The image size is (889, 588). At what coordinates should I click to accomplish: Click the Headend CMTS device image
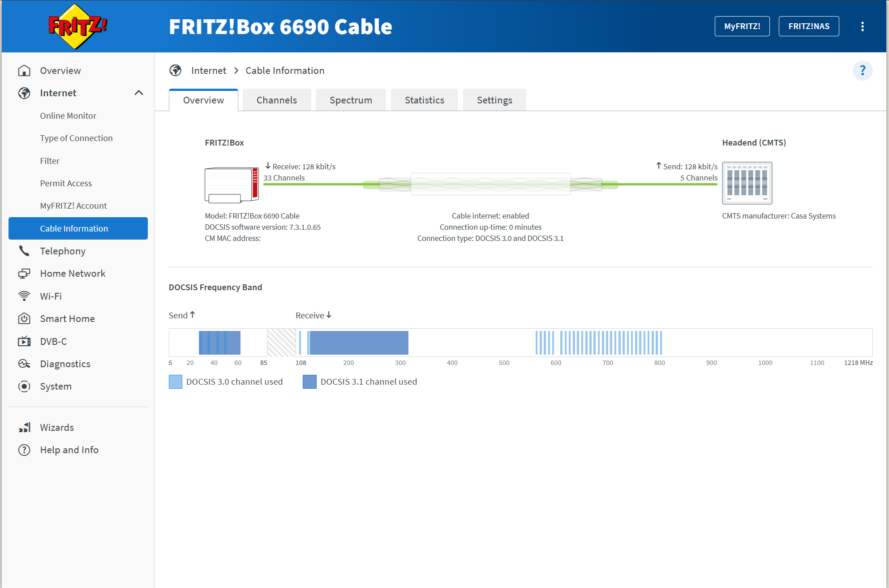pyautogui.click(x=747, y=183)
